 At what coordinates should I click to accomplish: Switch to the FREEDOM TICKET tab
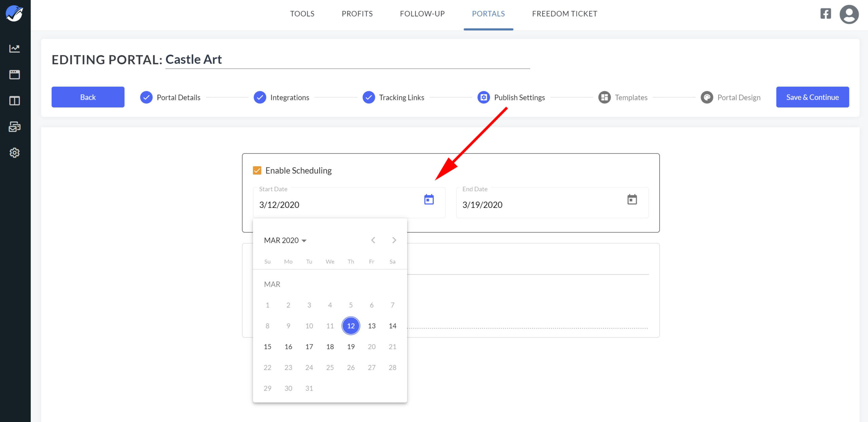point(565,14)
